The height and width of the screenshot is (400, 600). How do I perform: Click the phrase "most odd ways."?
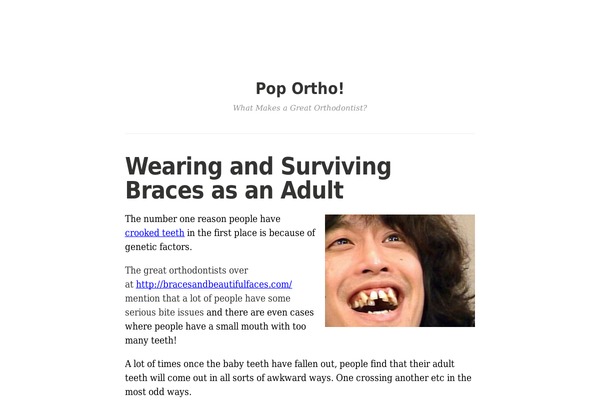(x=158, y=392)
